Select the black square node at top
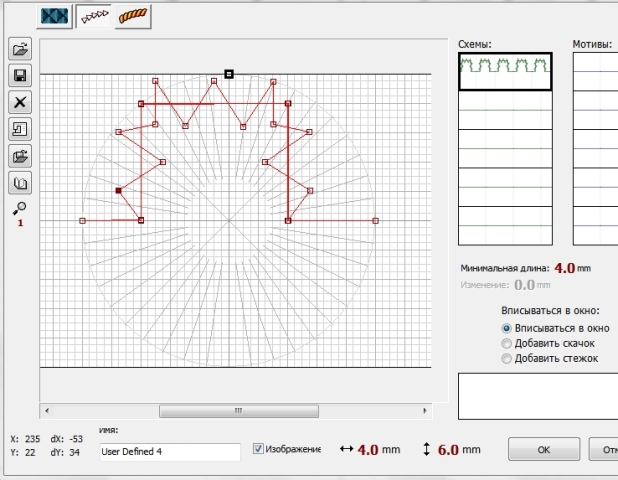This screenshot has height=480, width=618. point(229,74)
